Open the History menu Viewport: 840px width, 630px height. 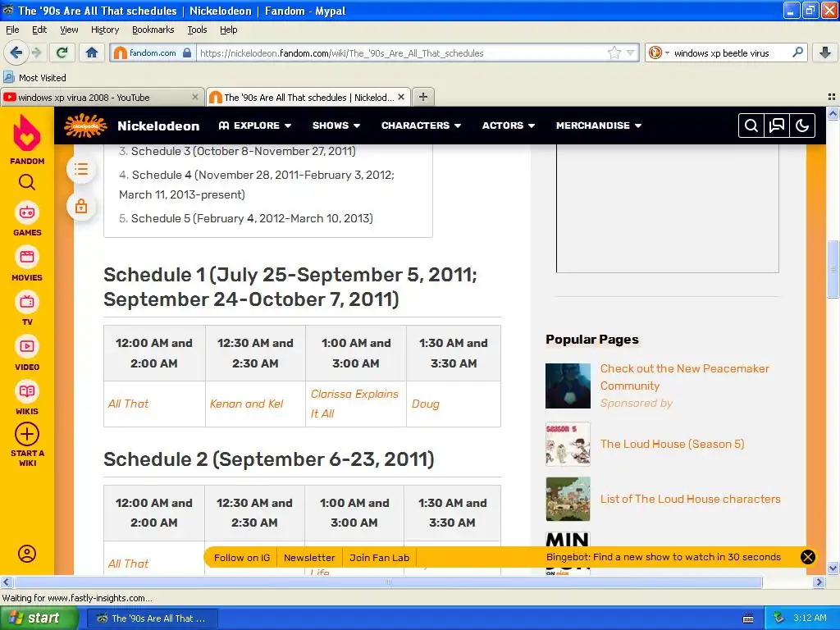click(x=104, y=30)
